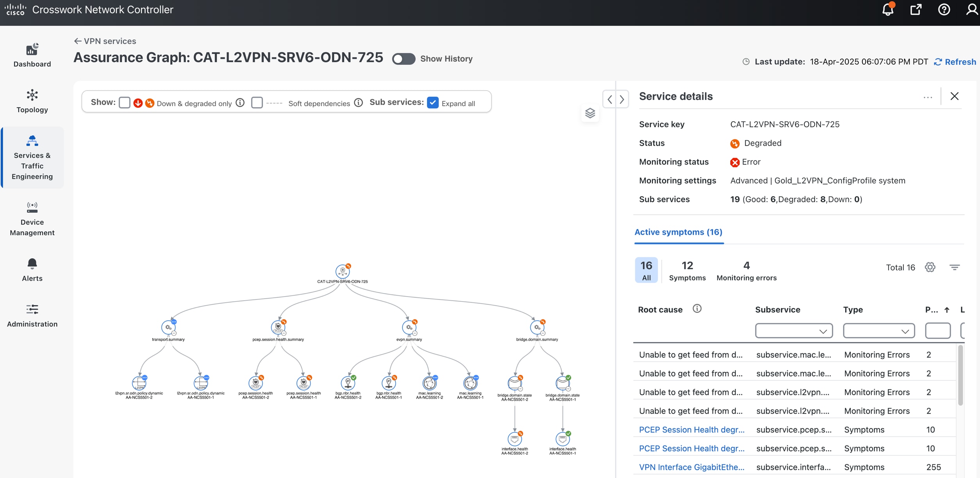The height and width of the screenshot is (478, 980).
Task: Click the Refresh link
Action: (x=955, y=62)
